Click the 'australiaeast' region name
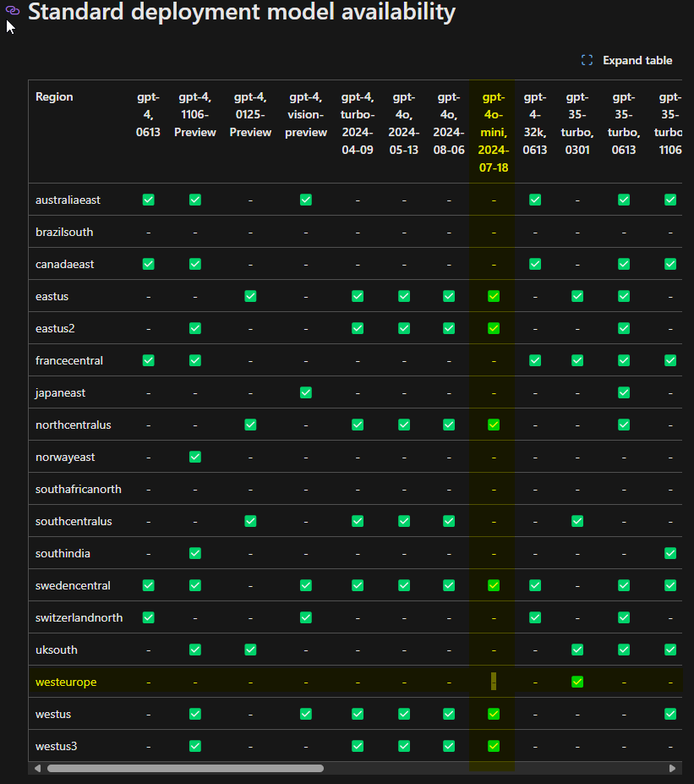 point(68,200)
